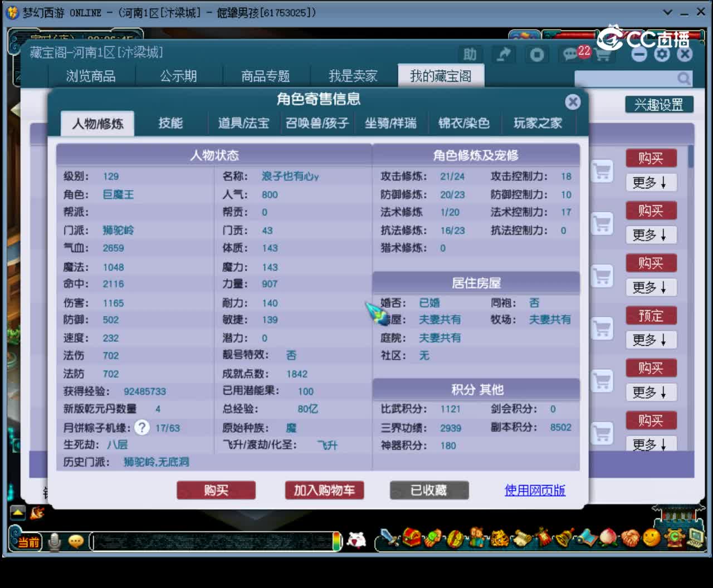Switch to the 浏览商品 tab
The width and height of the screenshot is (713, 588).
click(x=91, y=76)
